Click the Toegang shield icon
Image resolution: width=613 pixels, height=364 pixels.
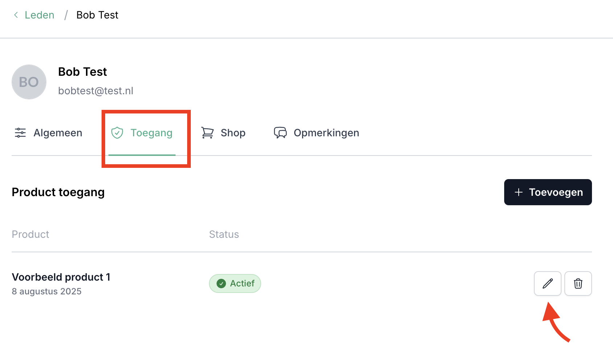[x=117, y=133]
